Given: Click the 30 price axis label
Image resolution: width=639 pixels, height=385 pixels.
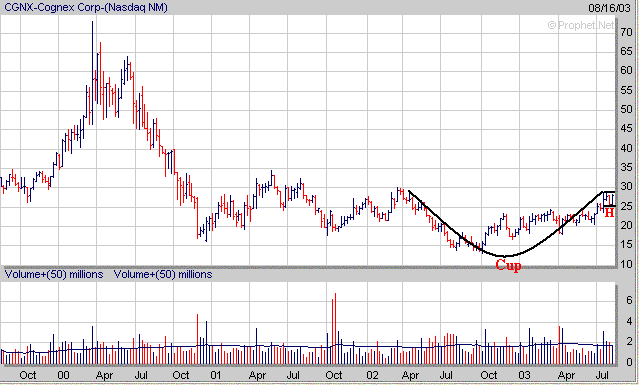Looking at the screenshot, I should tap(626, 187).
